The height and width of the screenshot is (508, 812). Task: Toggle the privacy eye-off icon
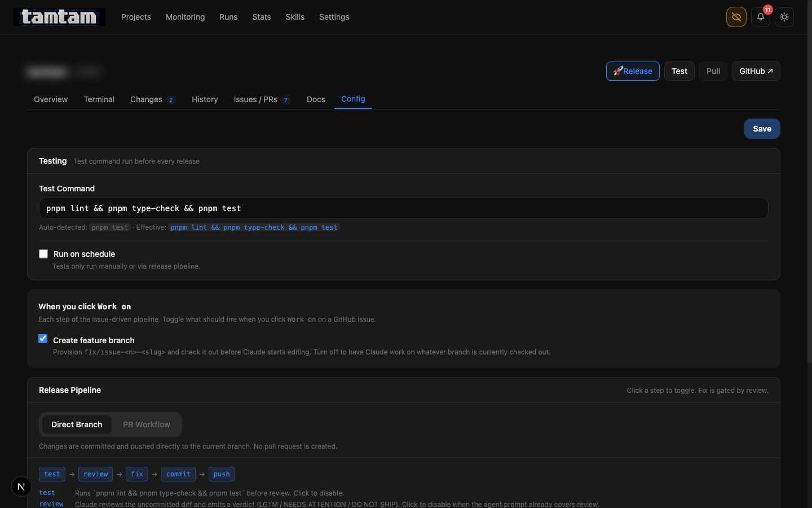pos(736,17)
